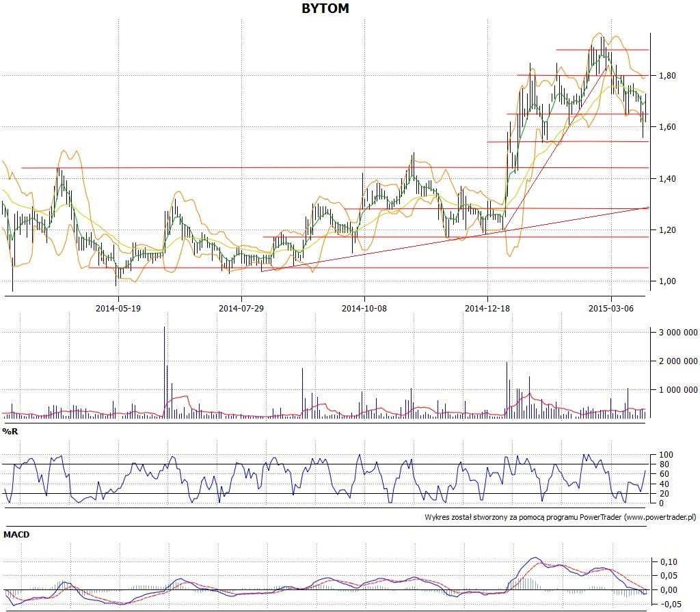This screenshot has height=612, width=700.
Task: Select the 2014-10-08 date label
Action: pos(364,308)
